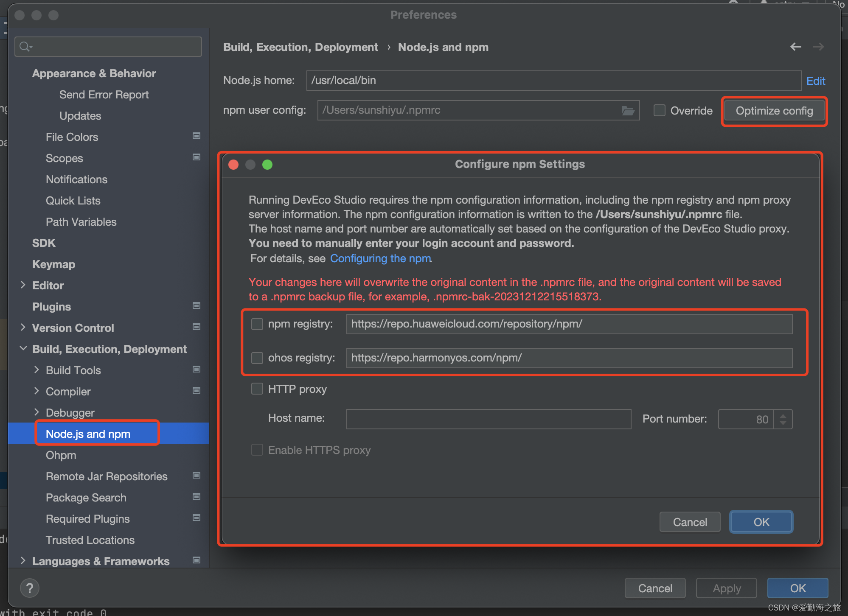Decrease port number with down stepper arrow
This screenshot has height=616, width=848.
click(783, 423)
